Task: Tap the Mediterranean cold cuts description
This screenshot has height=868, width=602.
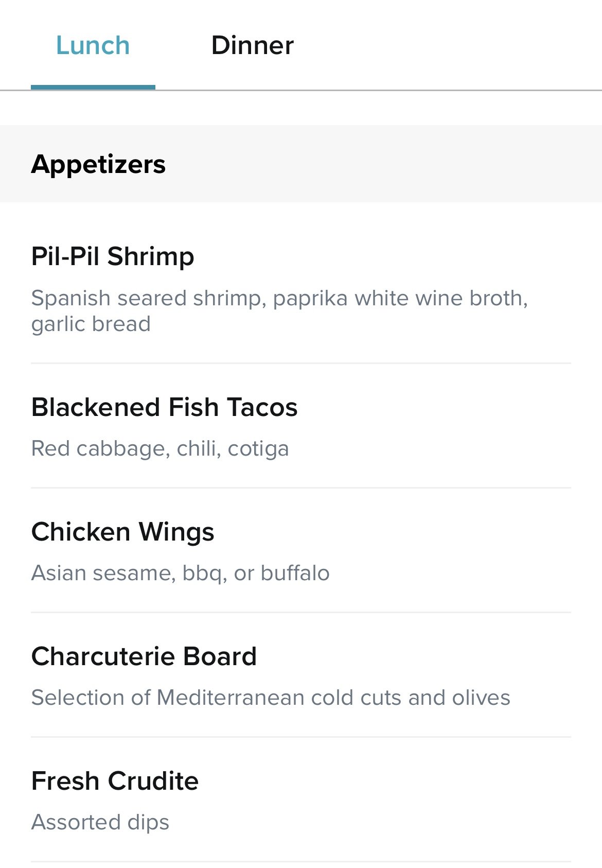Action: (271, 698)
